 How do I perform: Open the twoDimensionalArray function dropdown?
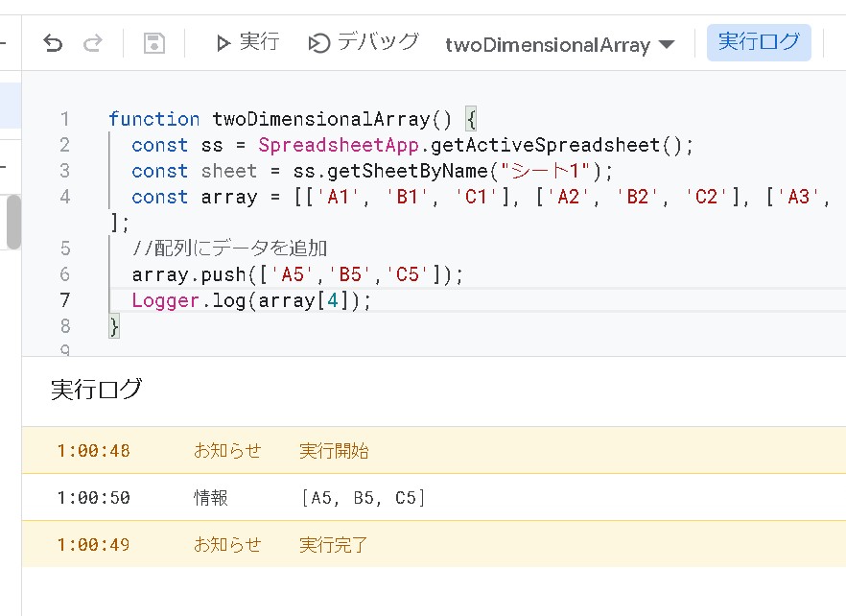pos(560,44)
